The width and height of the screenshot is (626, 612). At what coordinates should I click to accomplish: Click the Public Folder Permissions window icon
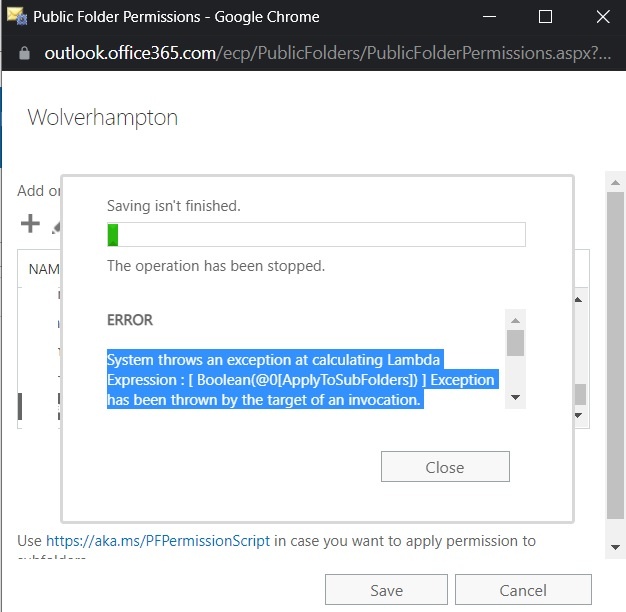(x=17, y=16)
